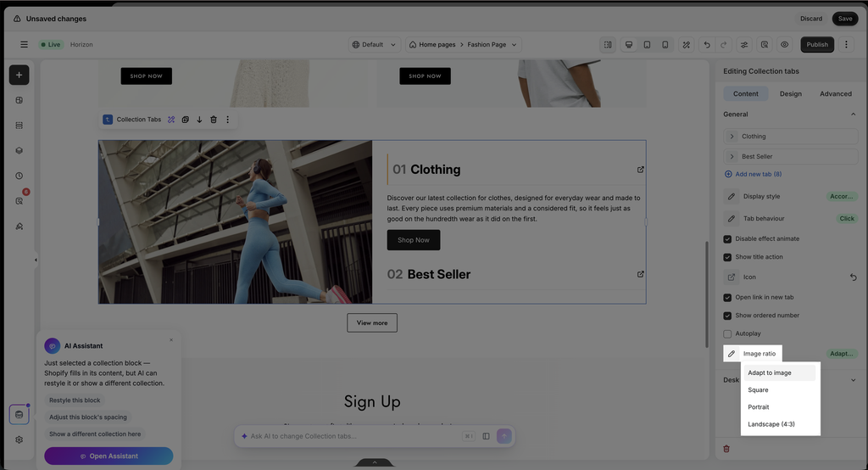Open the sections panel in left sidebar
The width and height of the screenshot is (868, 470).
pos(19,100)
